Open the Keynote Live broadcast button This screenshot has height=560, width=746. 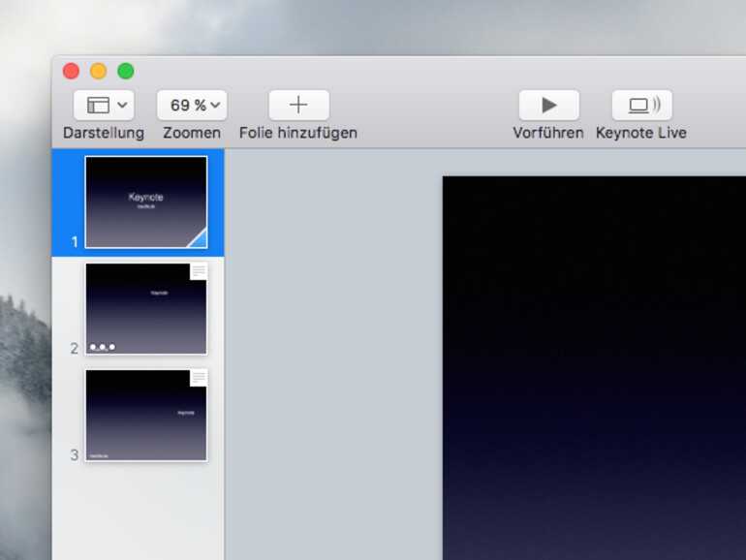click(641, 106)
